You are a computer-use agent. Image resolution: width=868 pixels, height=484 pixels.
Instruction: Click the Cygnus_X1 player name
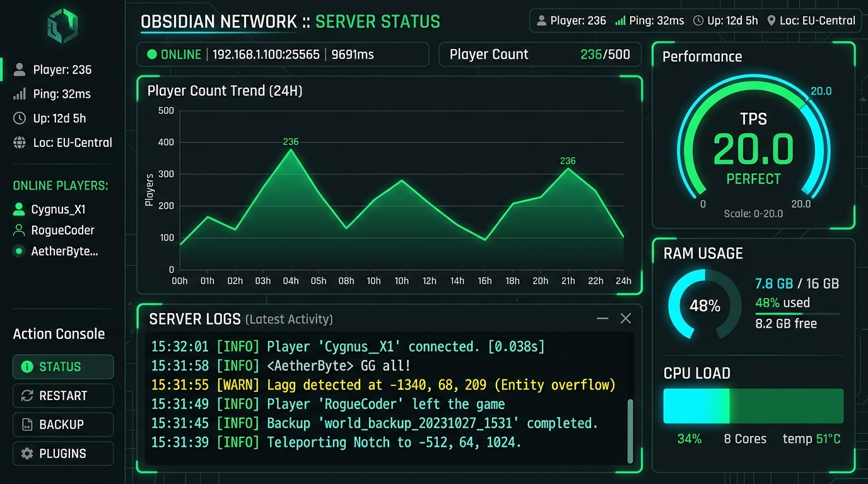(59, 209)
